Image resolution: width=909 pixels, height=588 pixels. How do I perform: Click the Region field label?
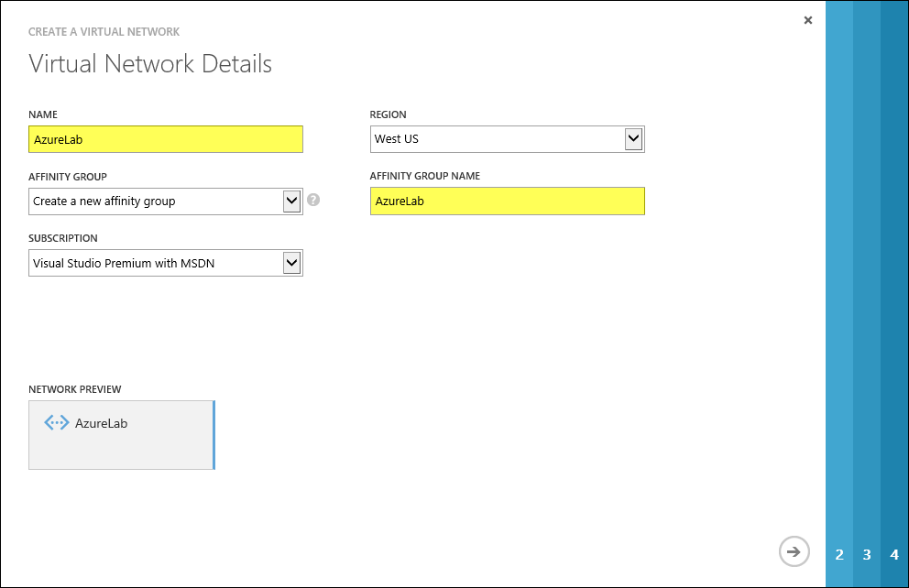(388, 114)
